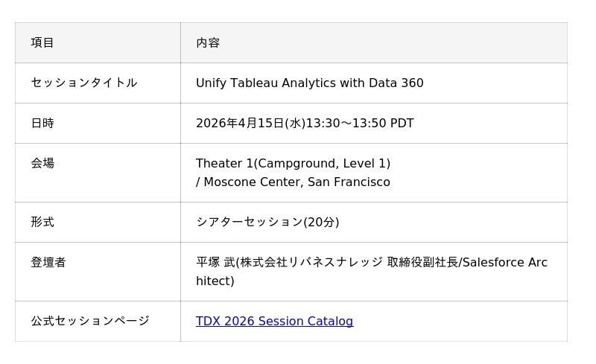Screen dimensions: 596x364
Task: Open the TDX 2026 Session Catalog link
Action: point(274,322)
